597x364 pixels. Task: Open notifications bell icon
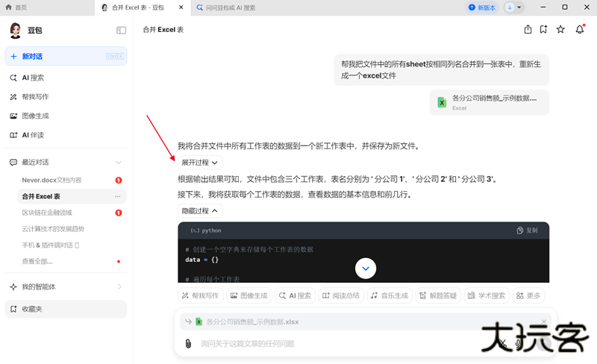tap(579, 30)
